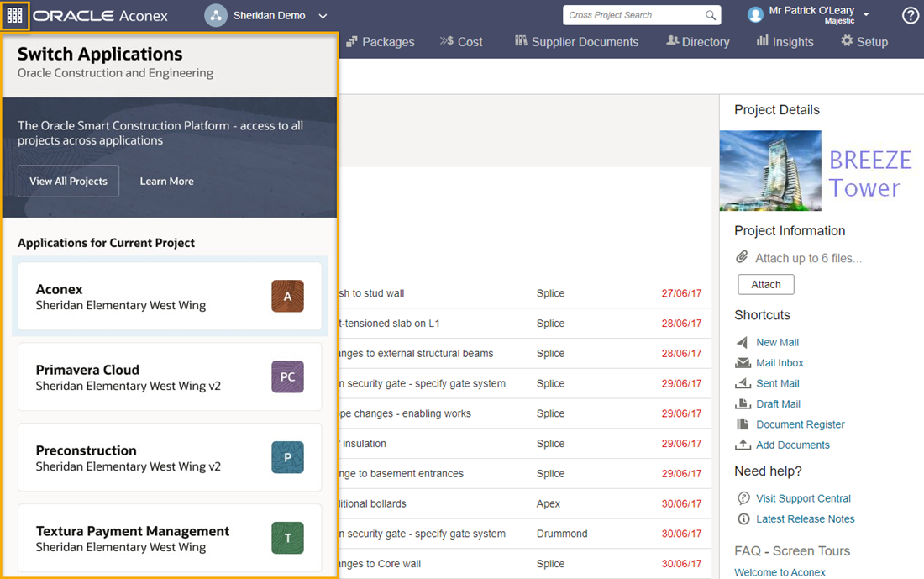Click the Cost dollar icon
The width and height of the screenshot is (924, 579).
(447, 40)
